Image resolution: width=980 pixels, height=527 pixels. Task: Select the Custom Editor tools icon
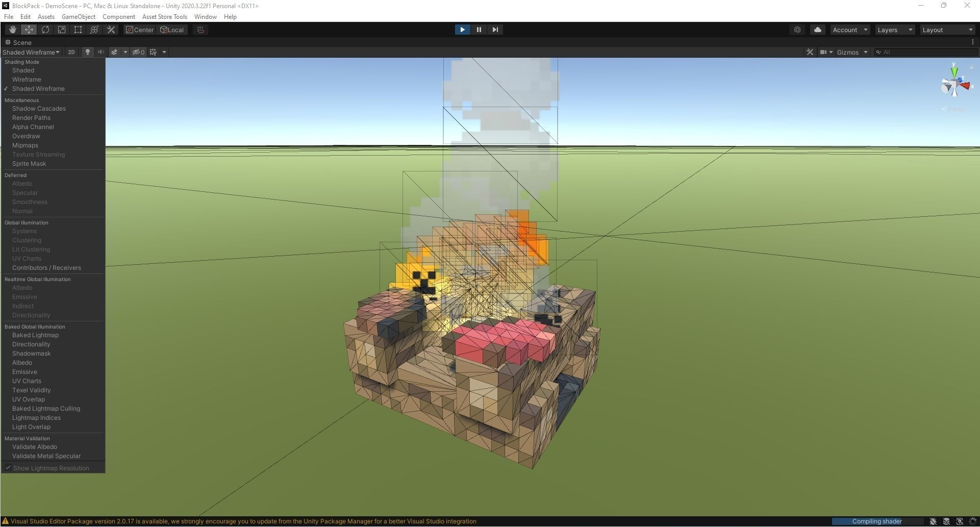[111, 29]
